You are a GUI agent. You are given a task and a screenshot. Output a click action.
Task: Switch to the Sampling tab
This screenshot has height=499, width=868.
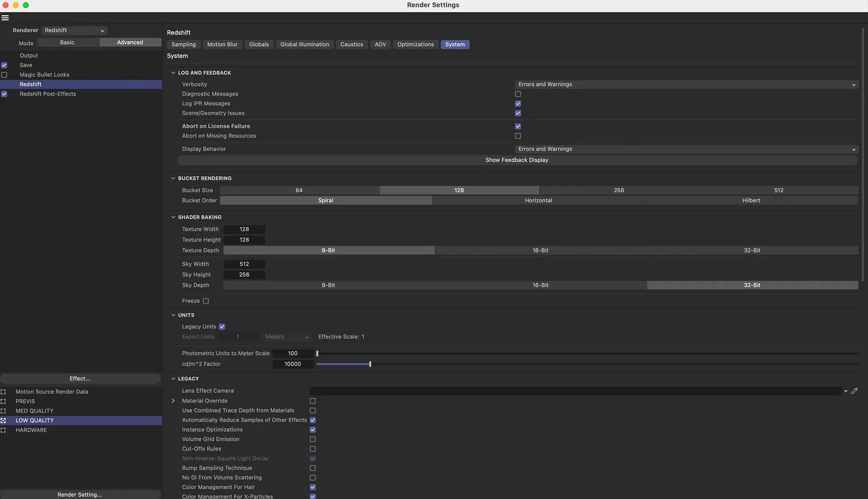pyautogui.click(x=183, y=44)
